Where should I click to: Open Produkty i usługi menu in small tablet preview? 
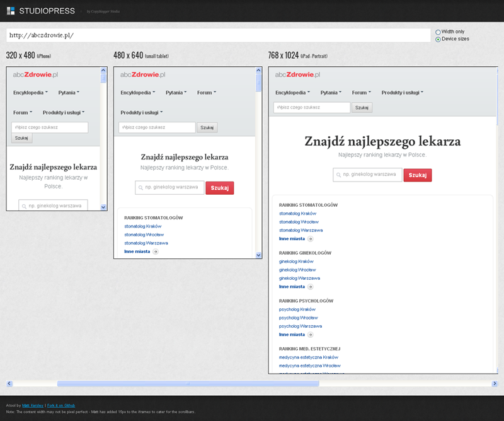coord(141,113)
